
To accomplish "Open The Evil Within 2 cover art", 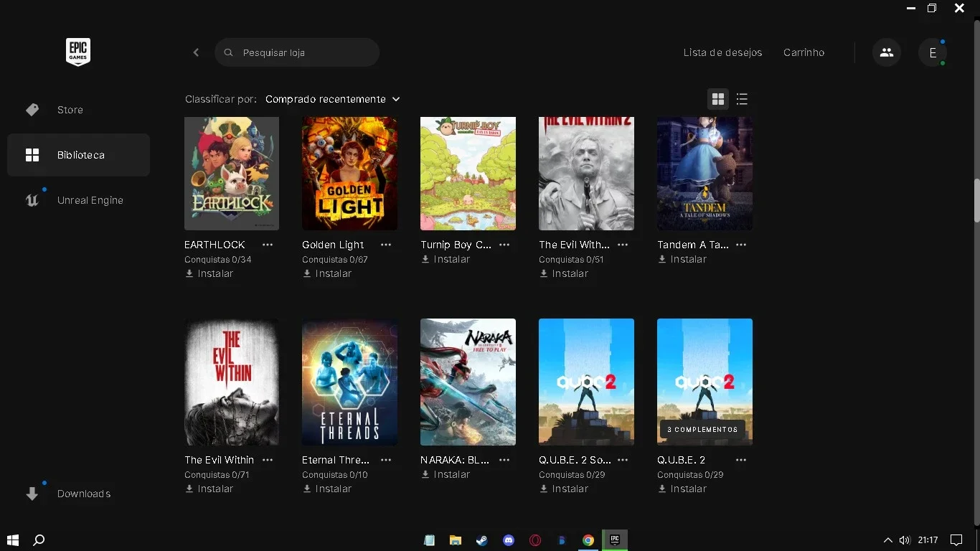I will pyautogui.click(x=586, y=174).
